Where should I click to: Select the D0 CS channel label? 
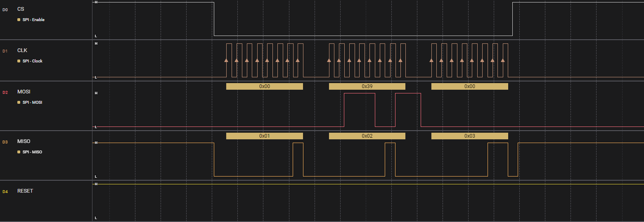click(21, 9)
